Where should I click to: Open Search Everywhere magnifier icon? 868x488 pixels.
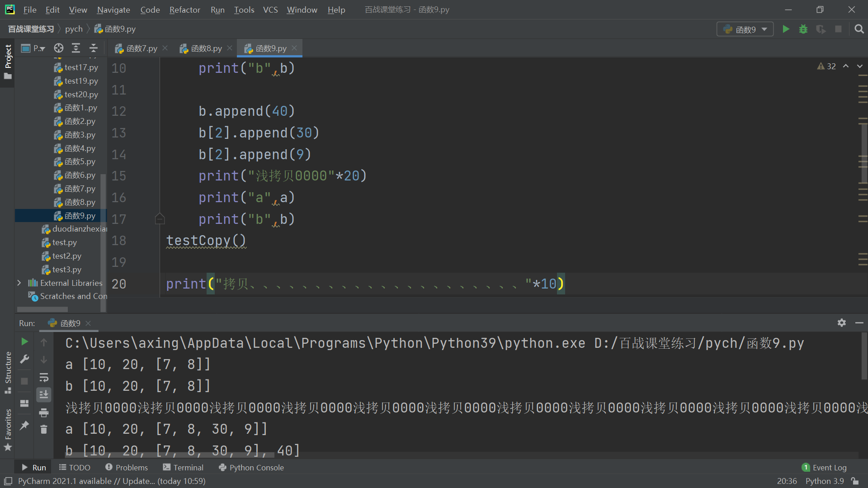859,29
